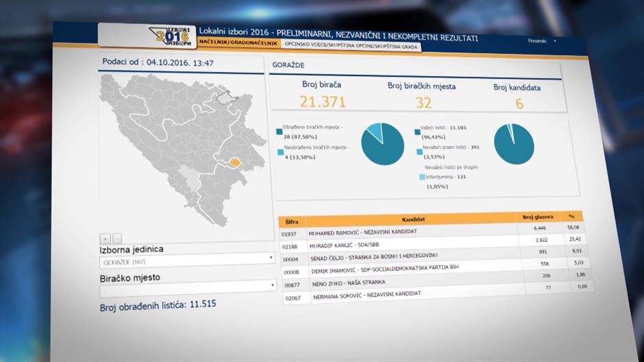The width and height of the screenshot is (644, 362).
Task: Click the Nermana Sofović candidate row
Action: coord(410,295)
